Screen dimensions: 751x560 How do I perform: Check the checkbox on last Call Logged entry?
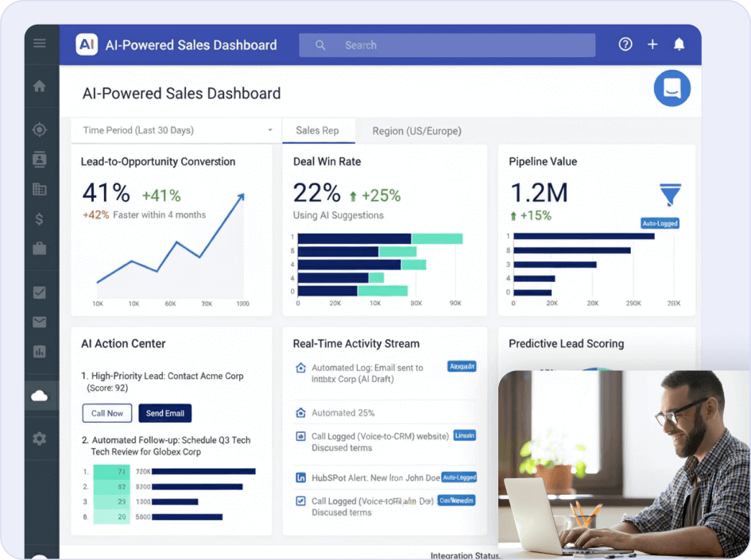point(303,501)
